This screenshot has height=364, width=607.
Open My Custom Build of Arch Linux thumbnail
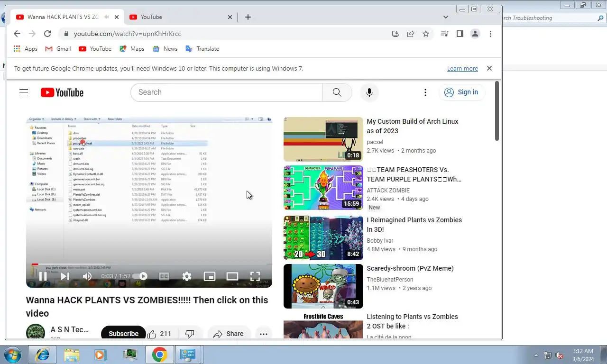pyautogui.click(x=323, y=139)
